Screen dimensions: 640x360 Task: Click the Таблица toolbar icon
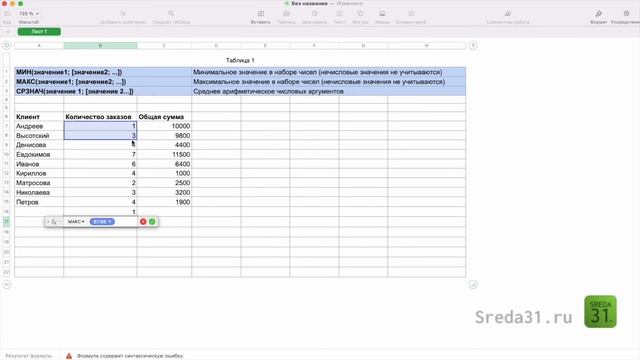(x=286, y=14)
